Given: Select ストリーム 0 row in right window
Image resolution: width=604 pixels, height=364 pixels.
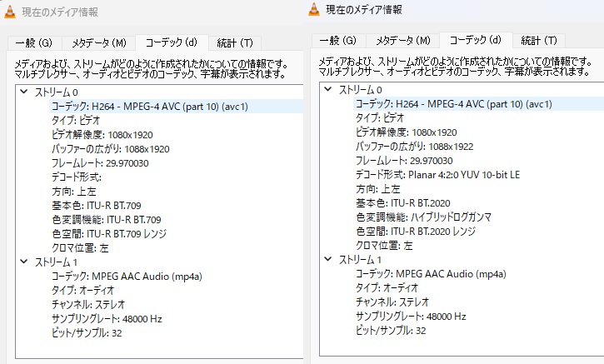Looking at the screenshot, I should point(360,90).
